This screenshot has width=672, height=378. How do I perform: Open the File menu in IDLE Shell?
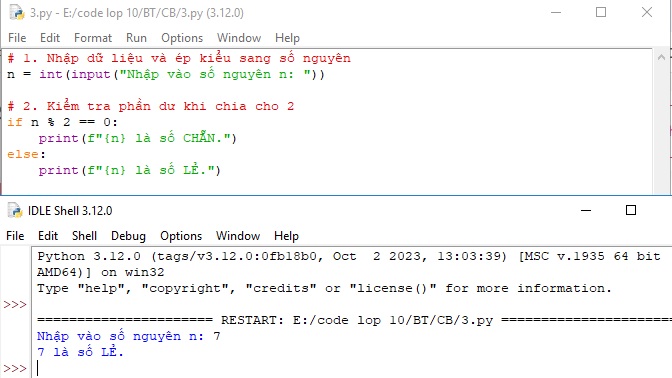[x=15, y=236]
